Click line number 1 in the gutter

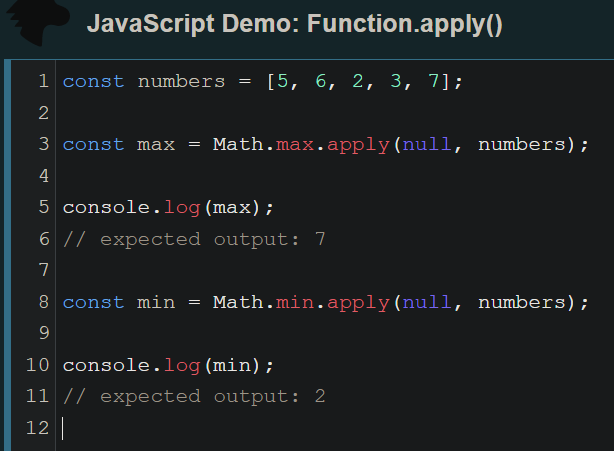pos(43,81)
